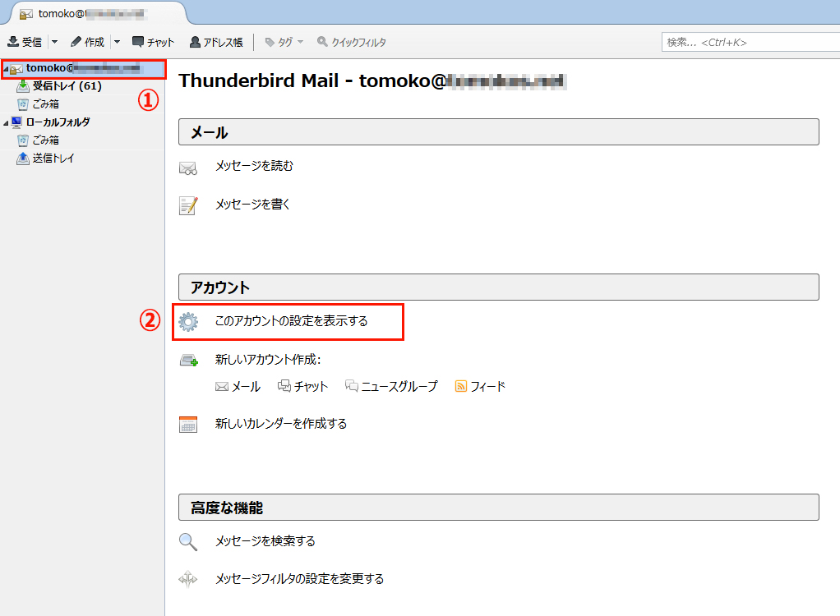Viewport: 840px width, 616px height.
Task: Click the speech bubbles icon beside ニュースグループ
Action: (352, 386)
